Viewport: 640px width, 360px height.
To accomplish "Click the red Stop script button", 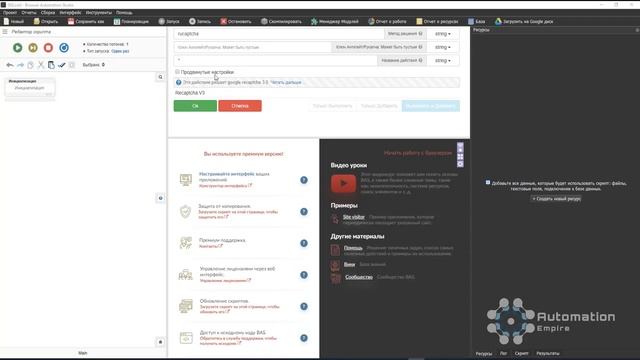I will coord(48,48).
